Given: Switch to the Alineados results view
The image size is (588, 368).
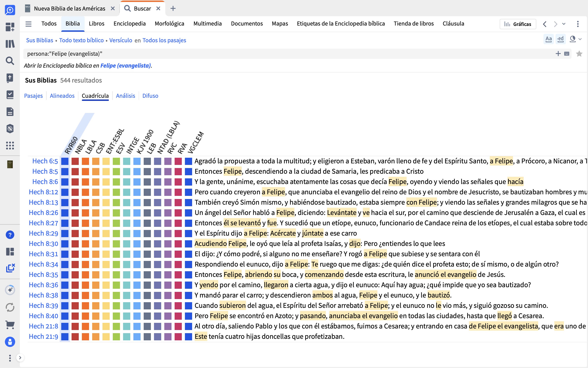Looking at the screenshot, I should [x=62, y=96].
